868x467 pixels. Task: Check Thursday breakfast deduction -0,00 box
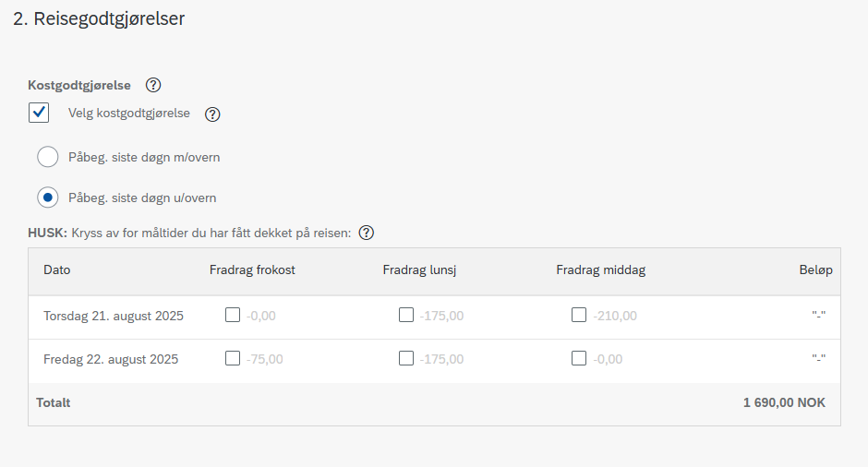coord(233,315)
